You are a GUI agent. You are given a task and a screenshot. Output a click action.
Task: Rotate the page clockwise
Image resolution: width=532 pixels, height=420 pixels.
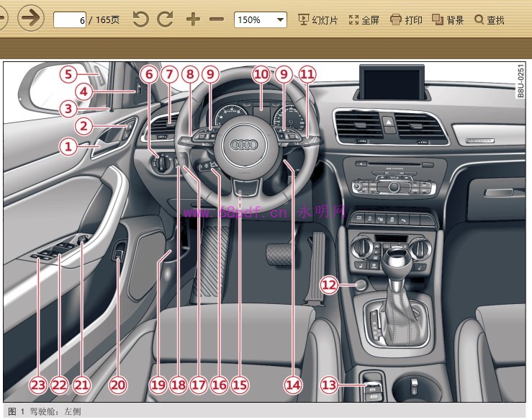(x=166, y=19)
